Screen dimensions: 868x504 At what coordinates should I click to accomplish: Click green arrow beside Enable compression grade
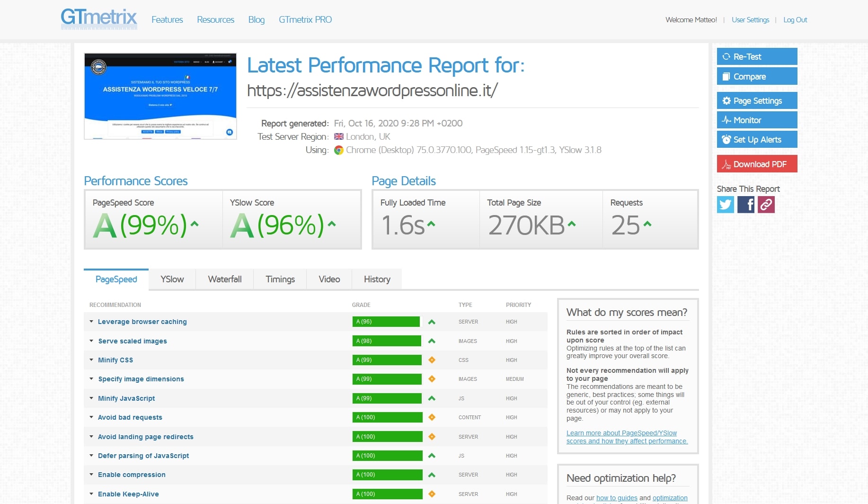432,475
